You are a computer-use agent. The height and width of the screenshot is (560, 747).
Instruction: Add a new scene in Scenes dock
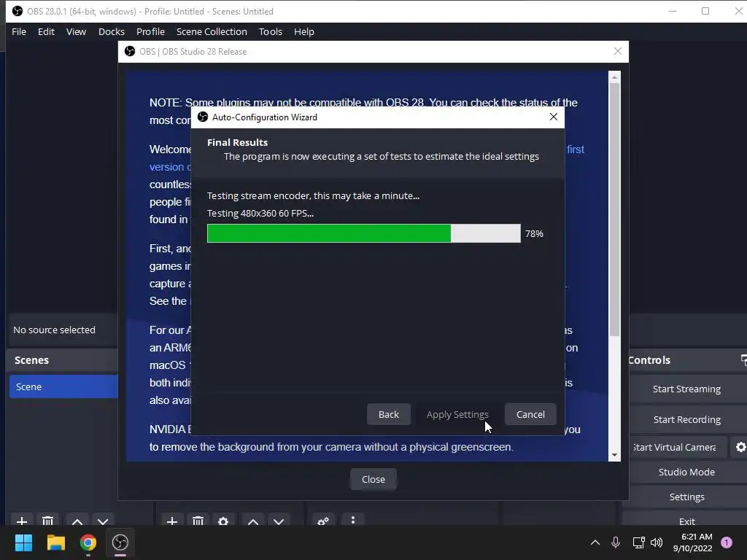click(21, 521)
